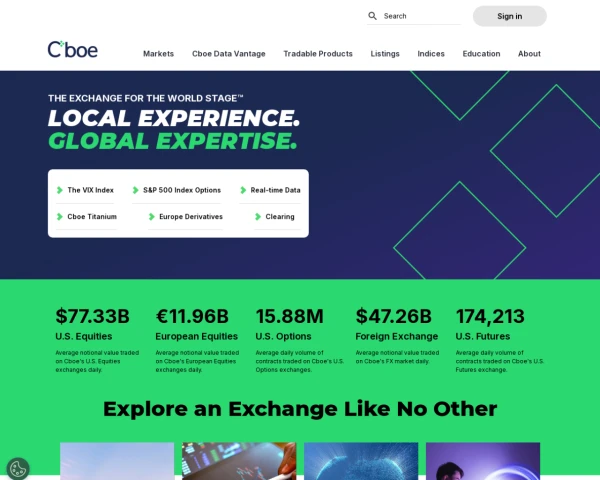
Task: Open the Education menu
Action: pyautogui.click(x=481, y=54)
